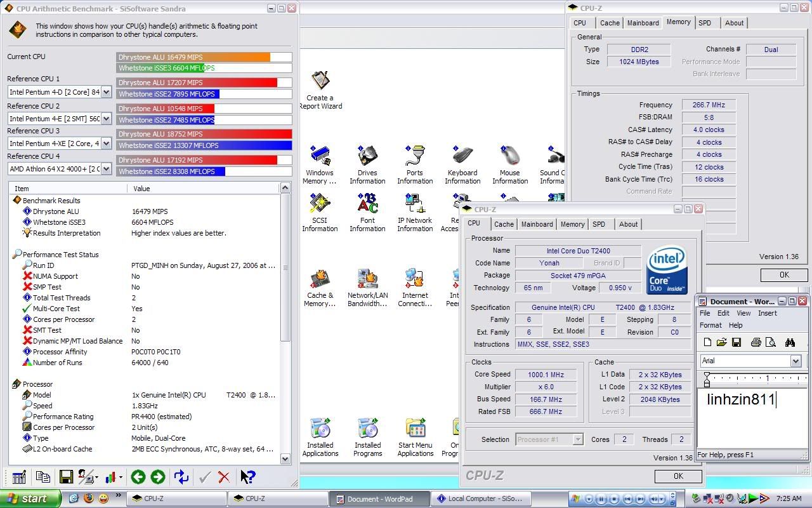The height and width of the screenshot is (508, 812).
Task: Switch to Document - WordPad taskbar button
Action: (x=379, y=498)
